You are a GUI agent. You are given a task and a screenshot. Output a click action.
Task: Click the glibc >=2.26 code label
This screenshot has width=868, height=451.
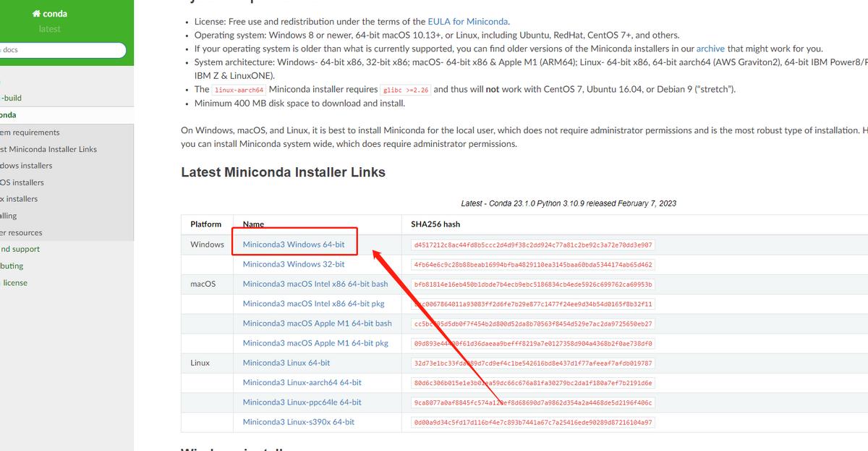point(405,90)
